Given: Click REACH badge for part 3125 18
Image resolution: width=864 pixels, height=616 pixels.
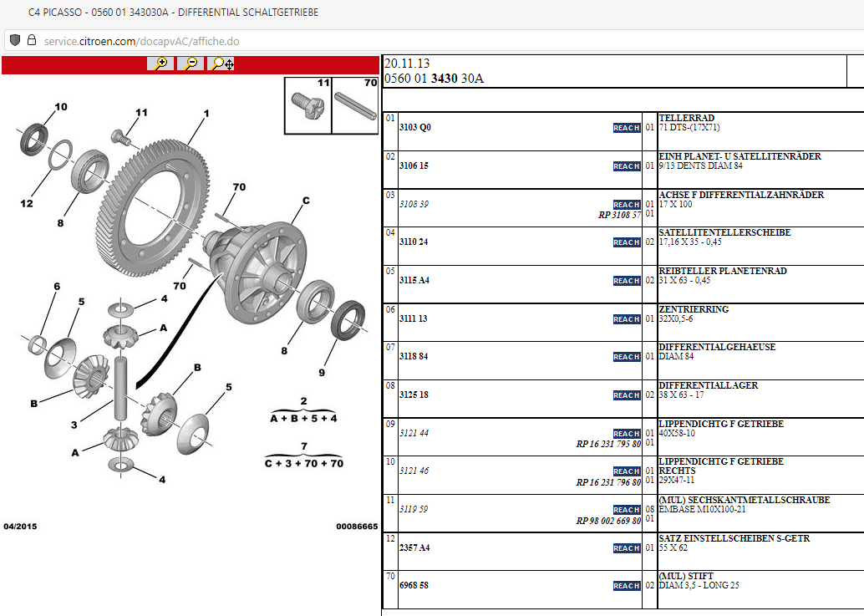Looking at the screenshot, I should tap(627, 395).
